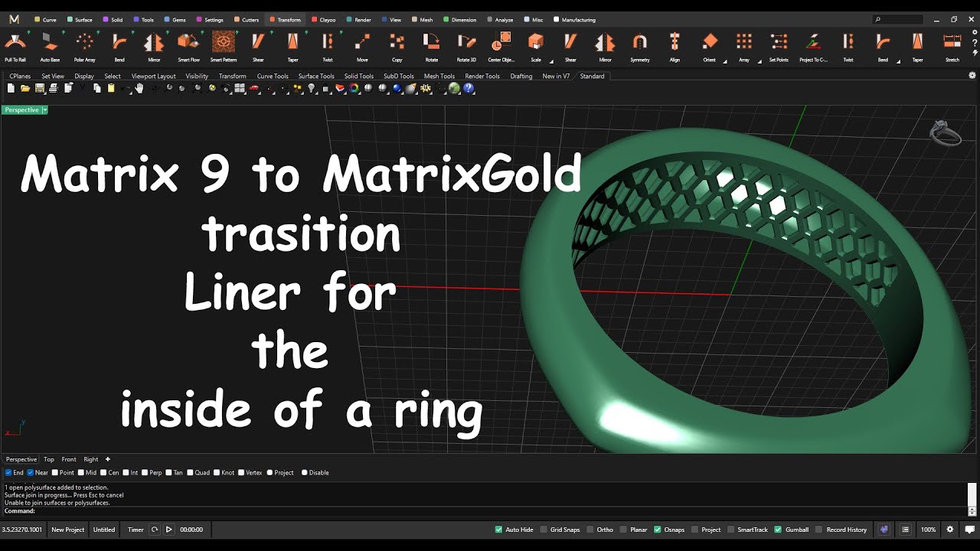Open Help with the blue question mark
Screen dimensions: 980x551
click(469, 89)
